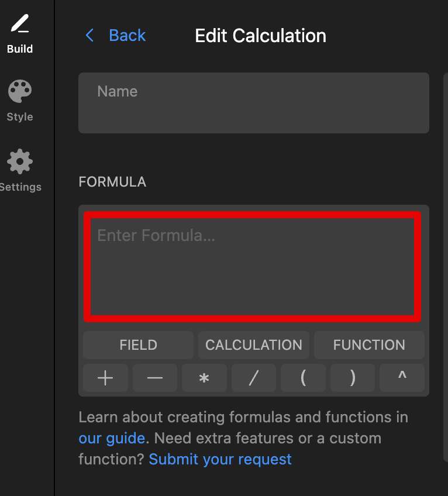Insert the minus operator
This screenshot has height=496, width=448.
[154, 378]
